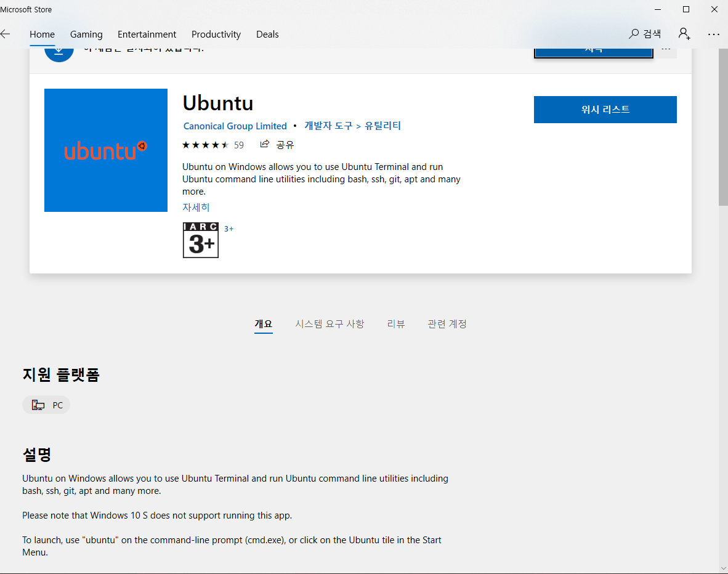Click the 'Please note that Windows 10 S' text

pos(157,515)
